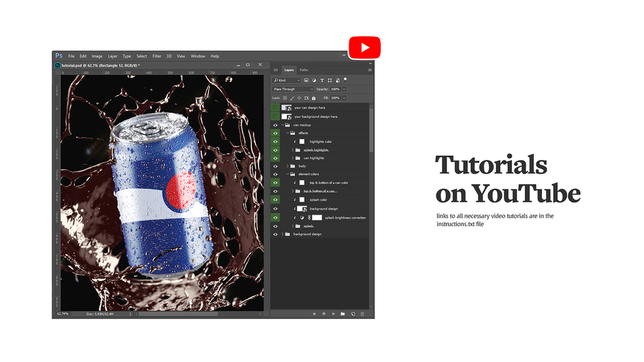The width and height of the screenshot is (644, 362).
Task: Open the Layers panel flyout menu
Action: tap(370, 70)
